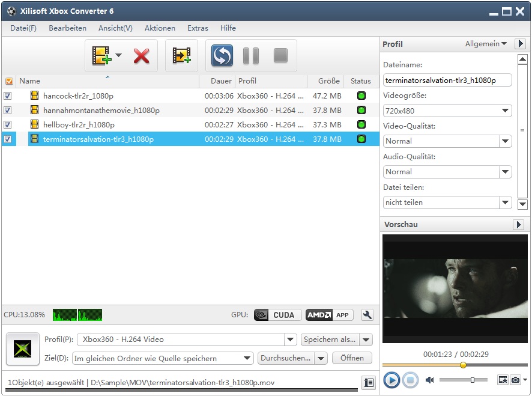532x396 pixels.
Task: Click the CPU usage graph
Action: coord(77,315)
